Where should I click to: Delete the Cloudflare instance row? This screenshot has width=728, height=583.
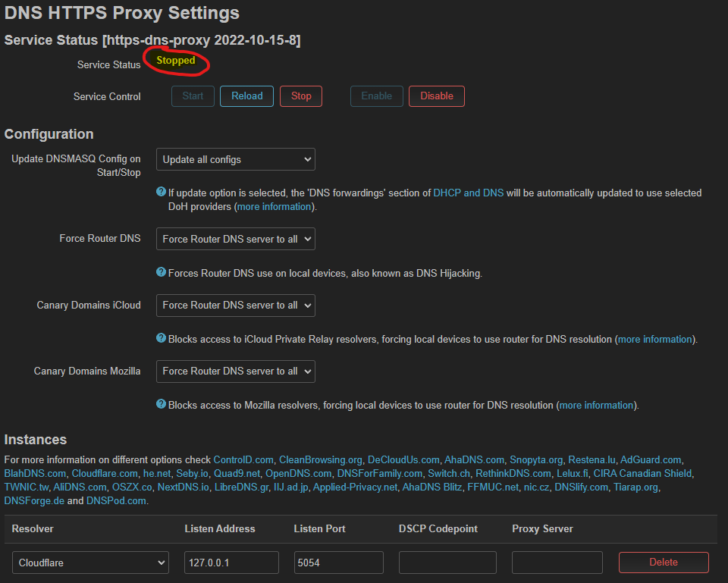664,563
